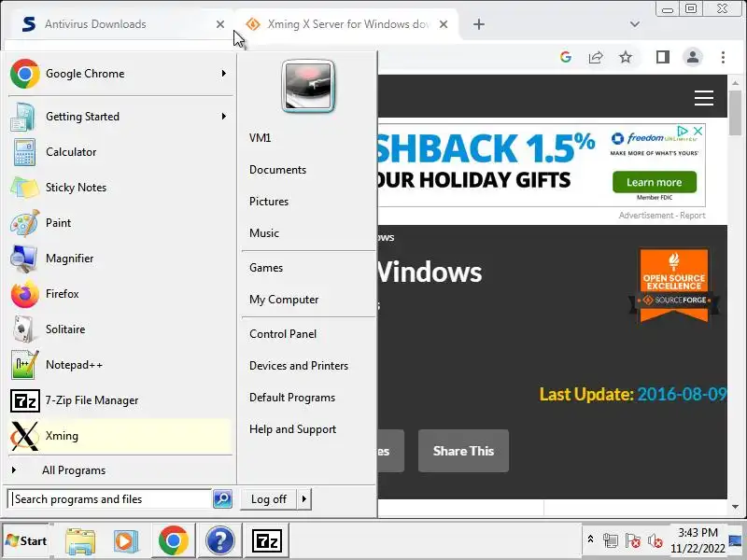Share this page icon in Chrome
The height and width of the screenshot is (560, 747).
tap(596, 57)
